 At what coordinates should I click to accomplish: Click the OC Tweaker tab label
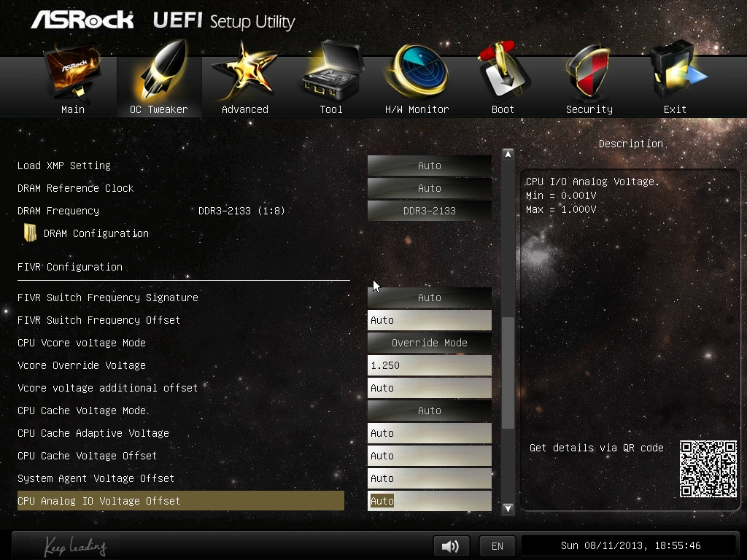(159, 109)
